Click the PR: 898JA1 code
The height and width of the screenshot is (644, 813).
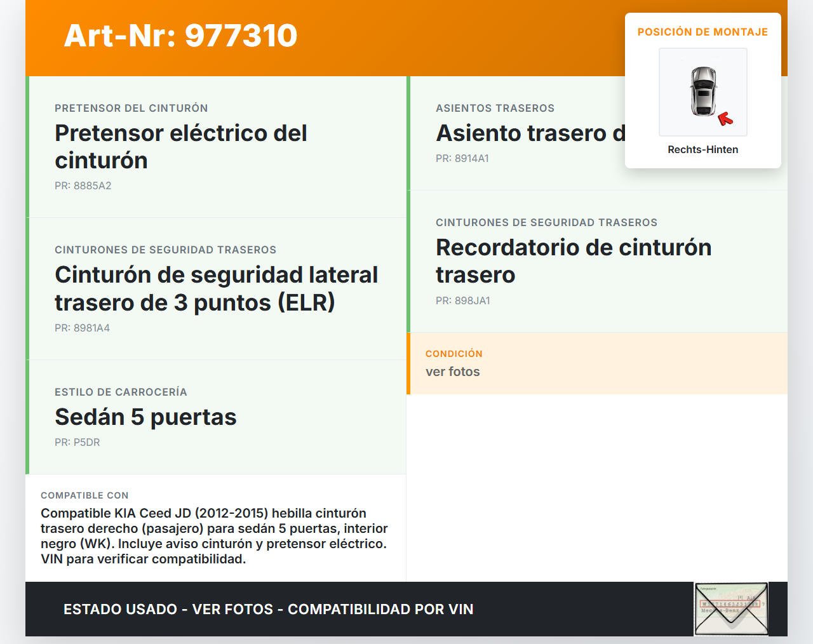pos(463,301)
